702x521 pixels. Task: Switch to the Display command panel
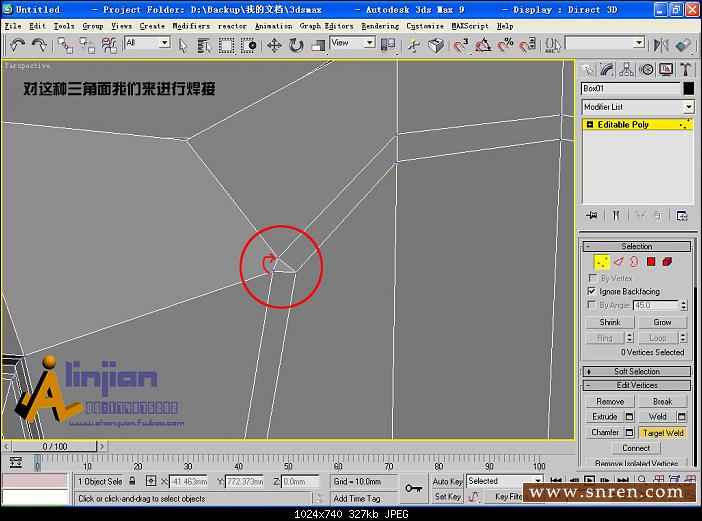[x=666, y=70]
